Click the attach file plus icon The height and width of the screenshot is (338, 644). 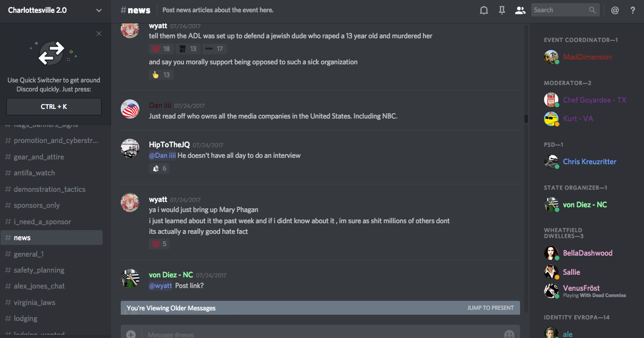tap(131, 334)
